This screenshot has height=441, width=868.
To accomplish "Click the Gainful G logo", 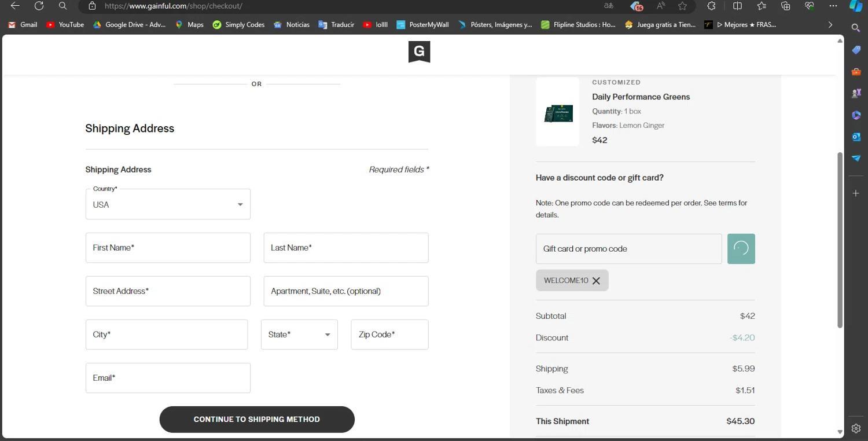I will 419,52.
